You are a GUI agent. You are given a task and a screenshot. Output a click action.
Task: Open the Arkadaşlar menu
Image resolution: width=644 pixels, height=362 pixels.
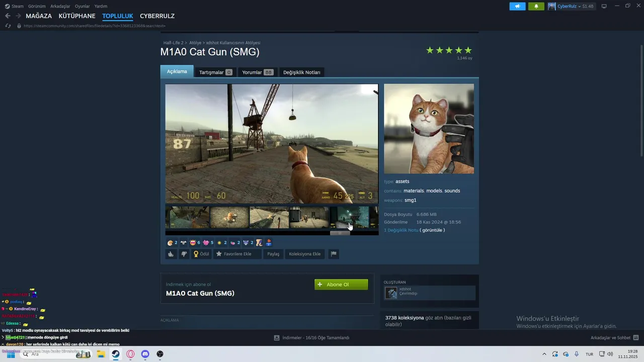[x=60, y=6]
